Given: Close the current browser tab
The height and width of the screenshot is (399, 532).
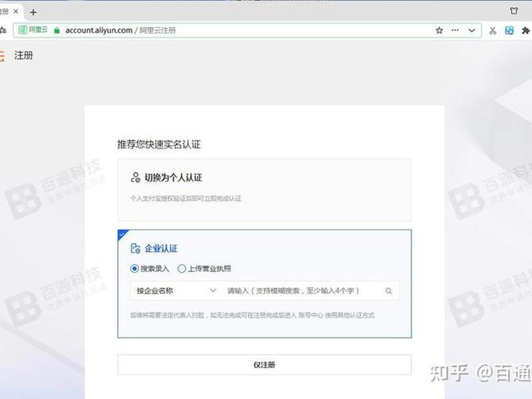Looking at the screenshot, I should click(x=15, y=11).
